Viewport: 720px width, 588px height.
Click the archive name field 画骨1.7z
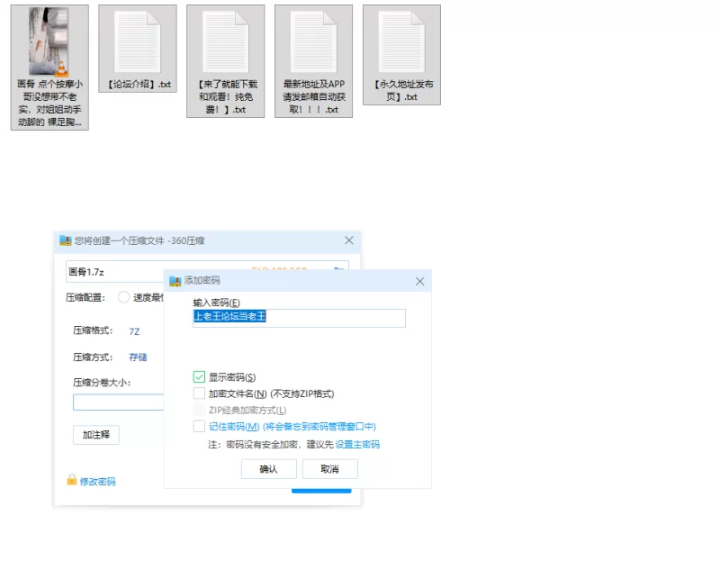pyautogui.click(x=115, y=272)
